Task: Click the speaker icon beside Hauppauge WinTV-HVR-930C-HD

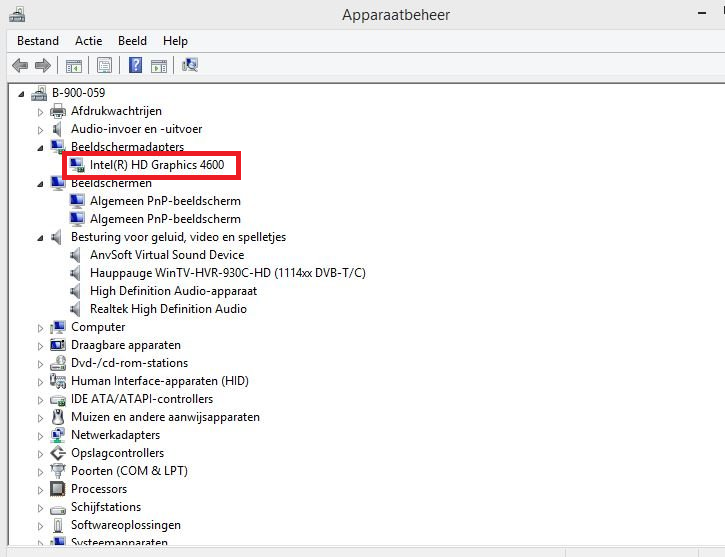Action: click(75, 273)
